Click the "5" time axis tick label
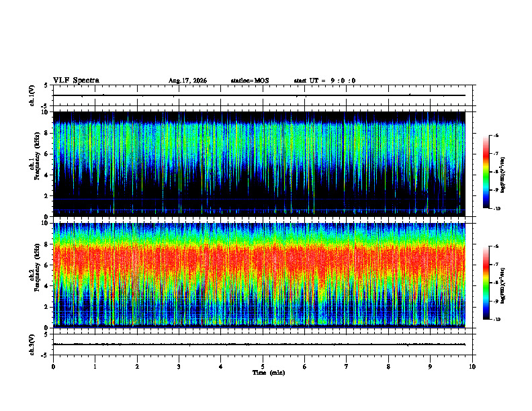This screenshot has height=411, width=532. pyautogui.click(x=263, y=367)
